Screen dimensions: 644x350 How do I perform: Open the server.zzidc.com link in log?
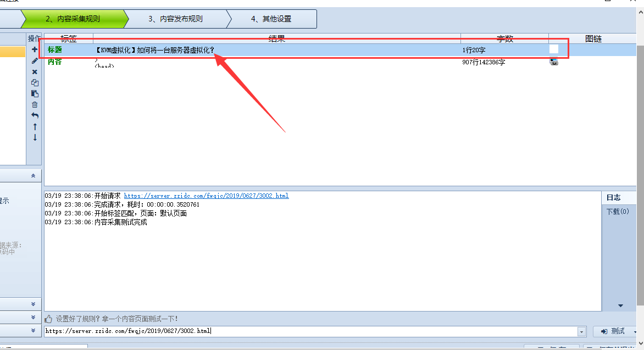click(x=206, y=196)
